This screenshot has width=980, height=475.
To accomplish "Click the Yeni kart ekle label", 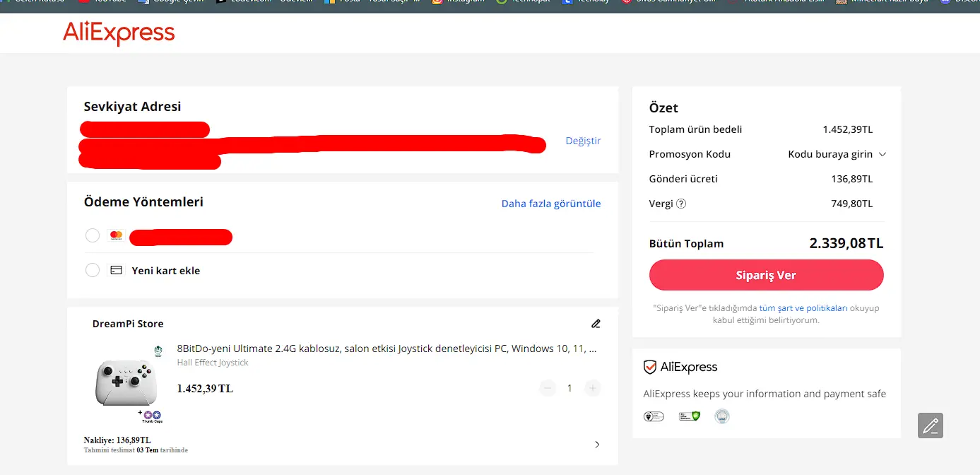I will pos(166,271).
